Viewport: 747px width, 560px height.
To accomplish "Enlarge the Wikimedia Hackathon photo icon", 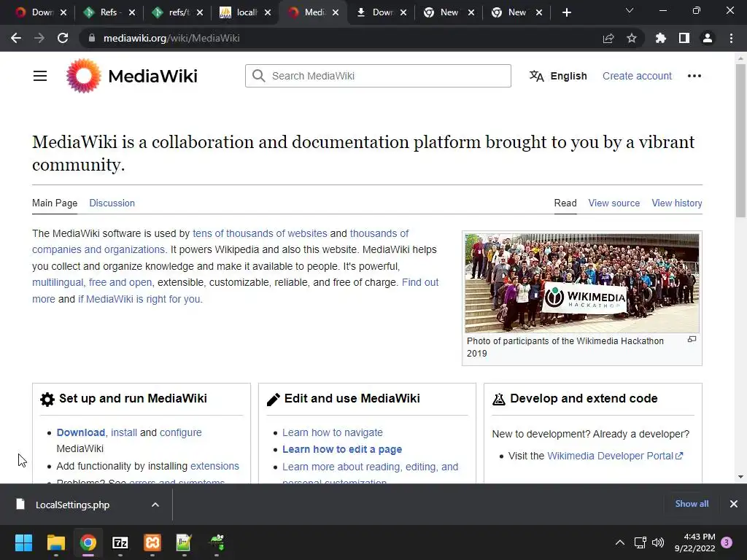I will click(692, 339).
